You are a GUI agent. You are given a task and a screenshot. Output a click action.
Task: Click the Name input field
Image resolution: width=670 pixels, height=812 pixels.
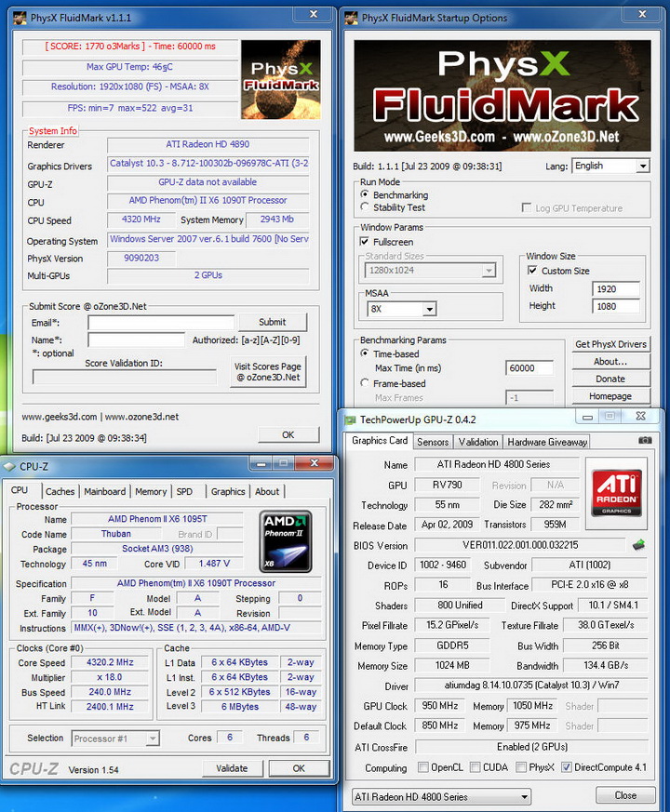(136, 340)
